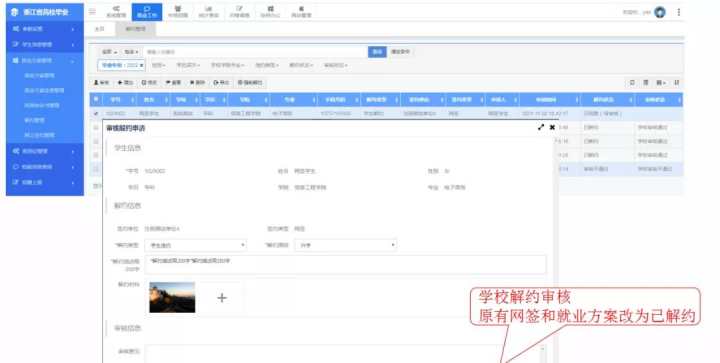720x363 pixels.
Task: Select the active grey page tab beside home
Action: 135,29
